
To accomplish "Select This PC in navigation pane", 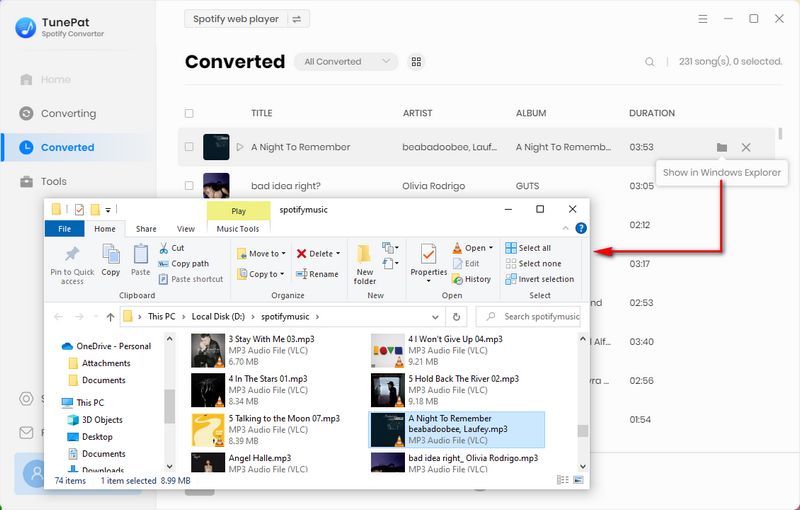I will pyautogui.click(x=83, y=402).
